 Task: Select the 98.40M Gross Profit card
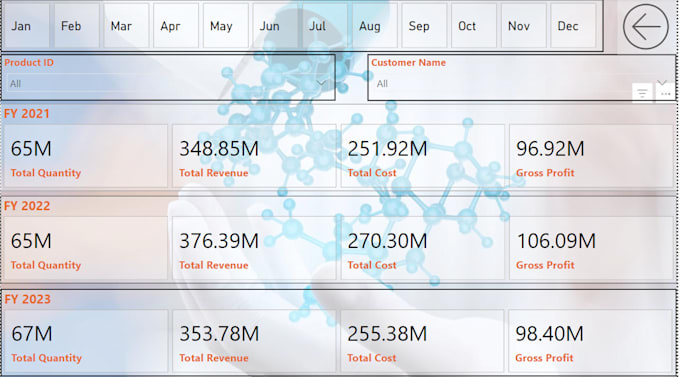tap(591, 341)
